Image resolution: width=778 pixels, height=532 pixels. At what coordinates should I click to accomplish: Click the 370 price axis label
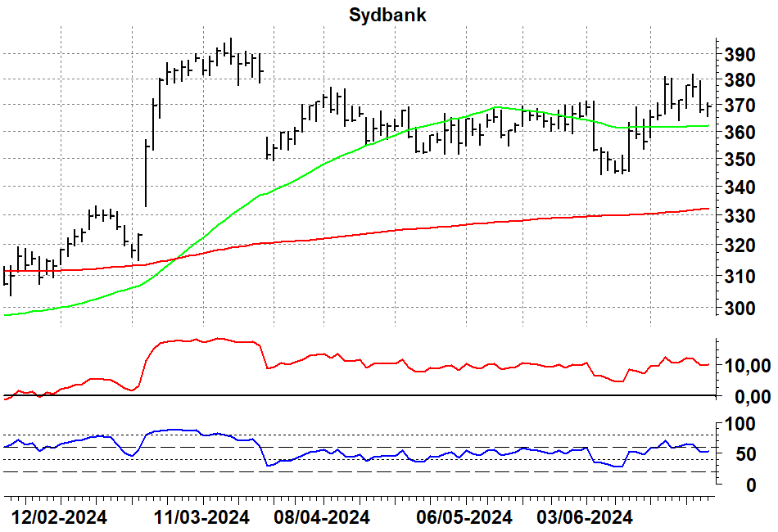pos(740,106)
